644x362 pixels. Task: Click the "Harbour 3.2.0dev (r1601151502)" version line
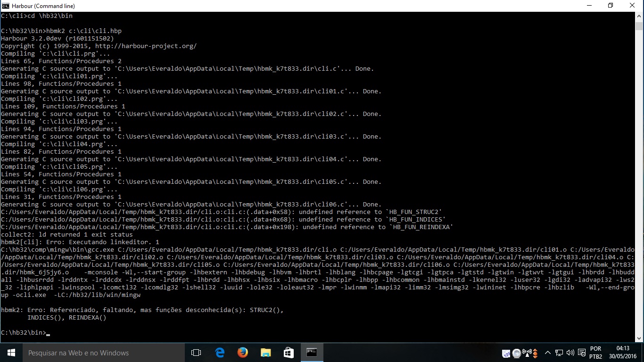58,39
